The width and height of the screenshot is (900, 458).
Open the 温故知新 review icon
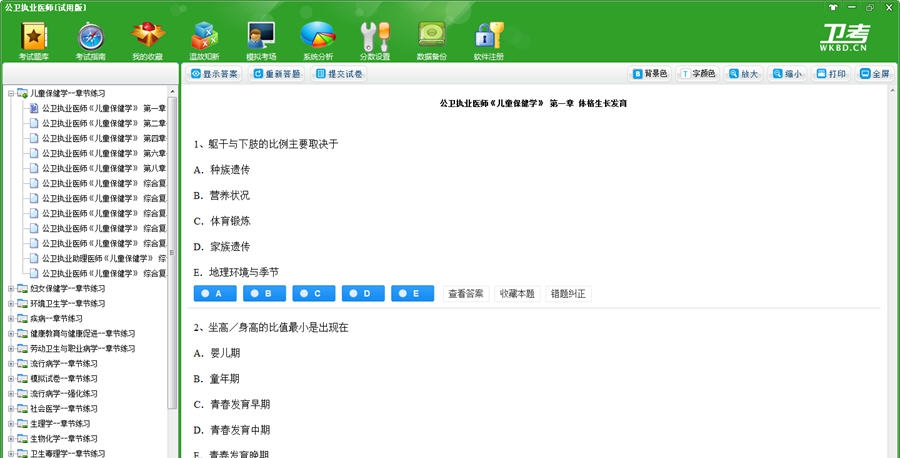(x=204, y=38)
